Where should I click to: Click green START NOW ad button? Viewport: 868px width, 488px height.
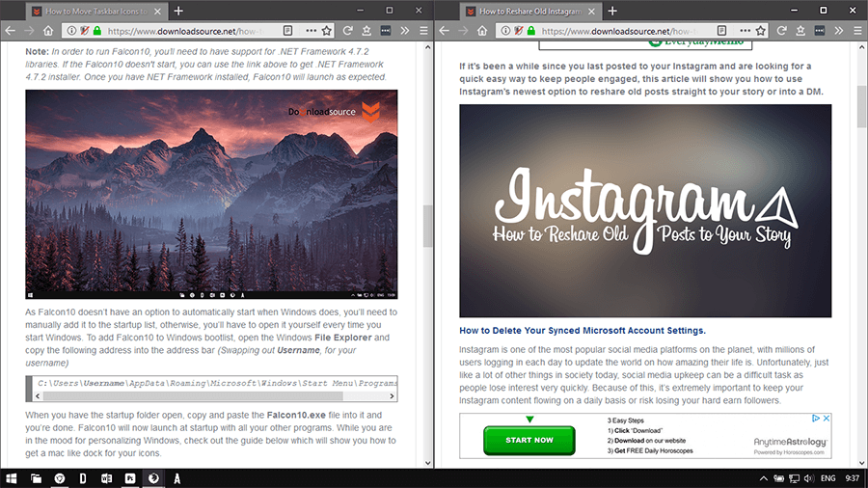click(x=529, y=440)
